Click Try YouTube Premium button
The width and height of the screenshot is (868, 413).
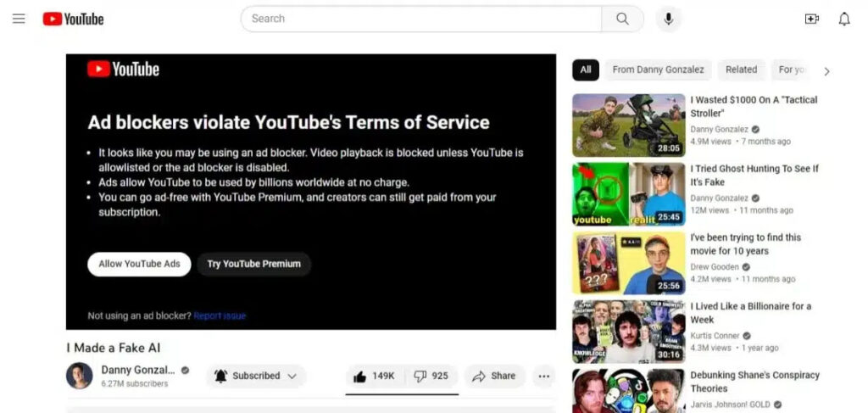pos(253,264)
